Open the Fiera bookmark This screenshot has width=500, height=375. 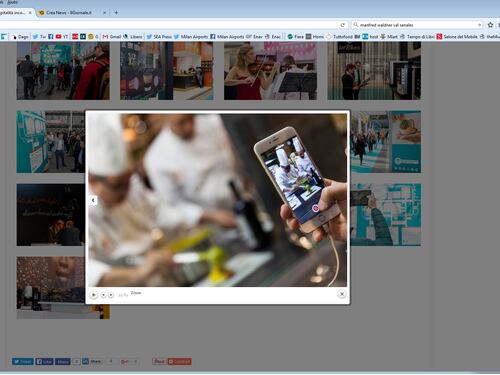click(296, 37)
